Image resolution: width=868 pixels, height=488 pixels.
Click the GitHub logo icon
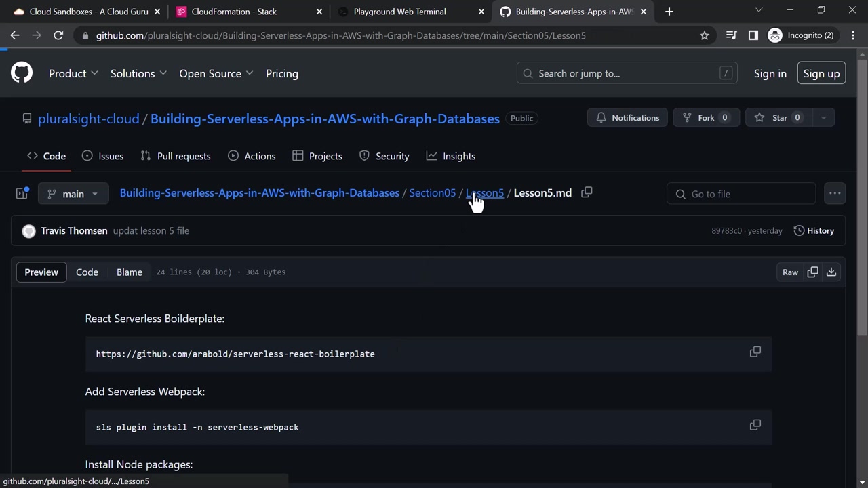(x=22, y=73)
